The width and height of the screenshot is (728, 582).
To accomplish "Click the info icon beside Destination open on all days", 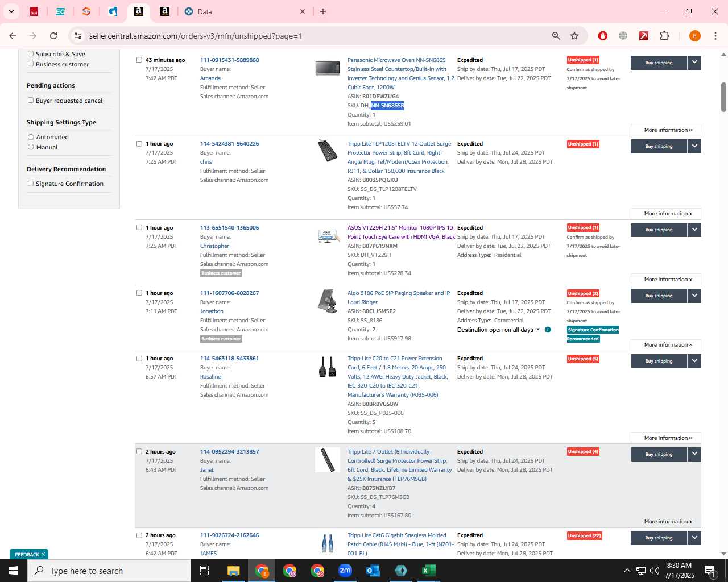I will [548, 330].
